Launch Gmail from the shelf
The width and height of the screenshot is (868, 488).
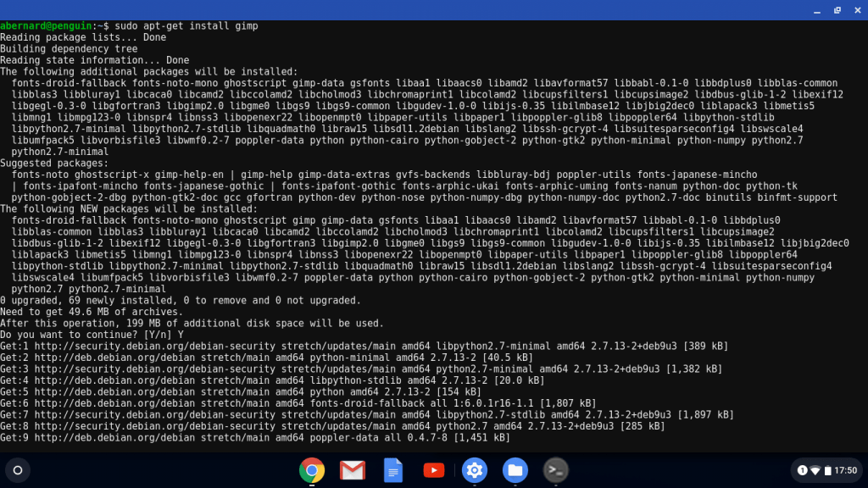point(352,470)
